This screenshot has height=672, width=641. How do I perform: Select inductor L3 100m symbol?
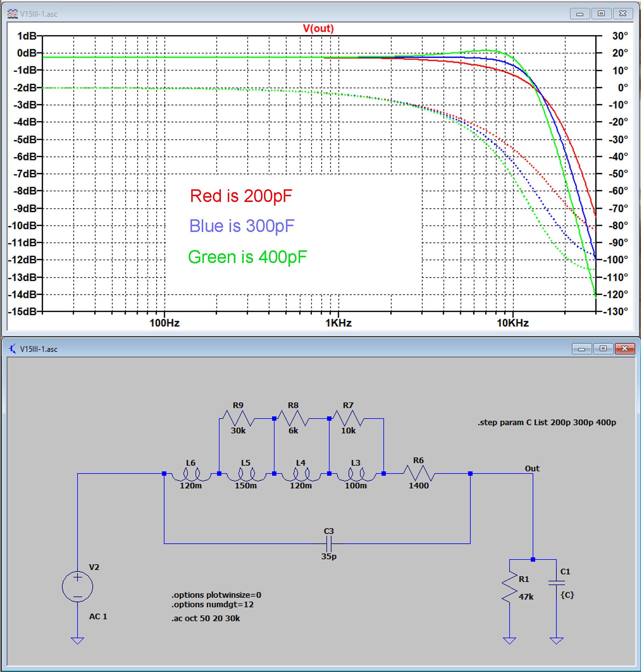(x=356, y=474)
